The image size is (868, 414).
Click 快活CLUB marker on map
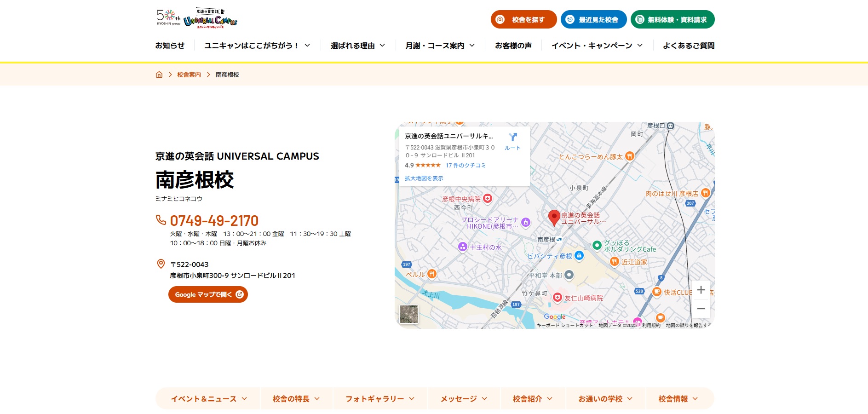[657, 292]
